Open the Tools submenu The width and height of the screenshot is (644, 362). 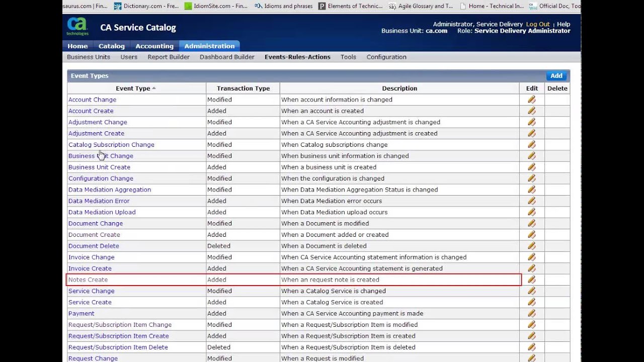tap(348, 57)
